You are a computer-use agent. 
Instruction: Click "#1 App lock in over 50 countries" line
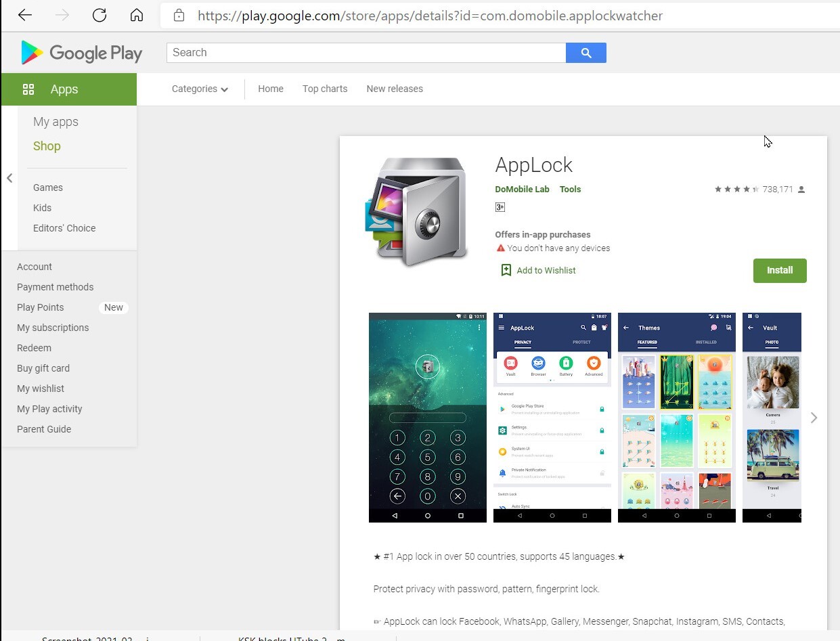point(499,556)
